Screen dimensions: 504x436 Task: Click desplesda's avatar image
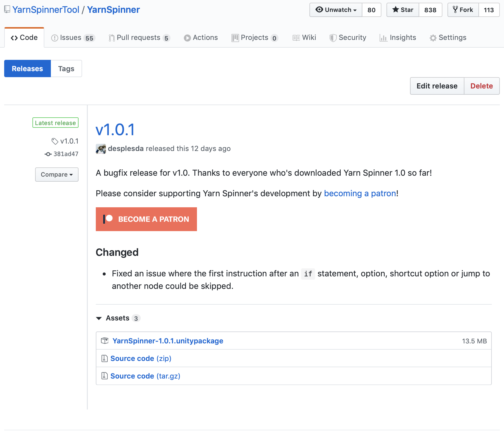(x=101, y=149)
